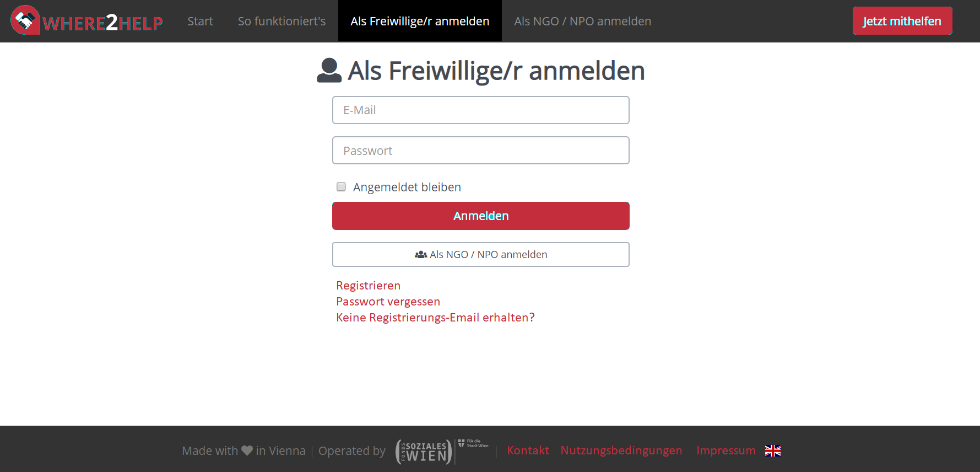Open 'Keine Registrierungs-Email erhalten?'
This screenshot has height=472, width=980.
click(435, 317)
